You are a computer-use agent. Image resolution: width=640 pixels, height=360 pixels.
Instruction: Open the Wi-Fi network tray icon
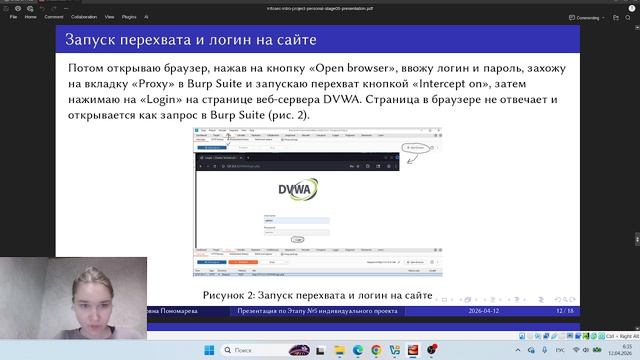click(x=576, y=350)
